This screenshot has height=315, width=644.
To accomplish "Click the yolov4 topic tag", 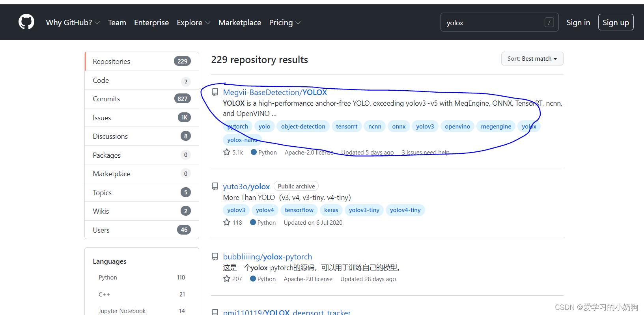I will pyautogui.click(x=265, y=210).
